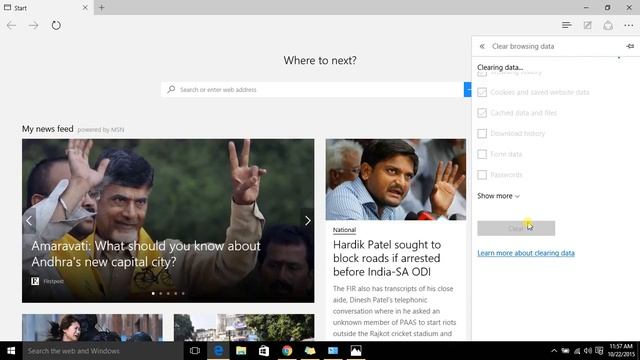Select the first carousel indicator dot
Screen dimensions: 640x360
153,293
